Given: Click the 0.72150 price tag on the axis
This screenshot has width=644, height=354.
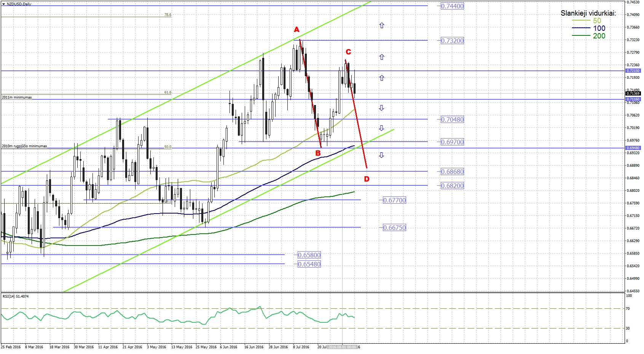Looking at the screenshot, I should [633, 71].
